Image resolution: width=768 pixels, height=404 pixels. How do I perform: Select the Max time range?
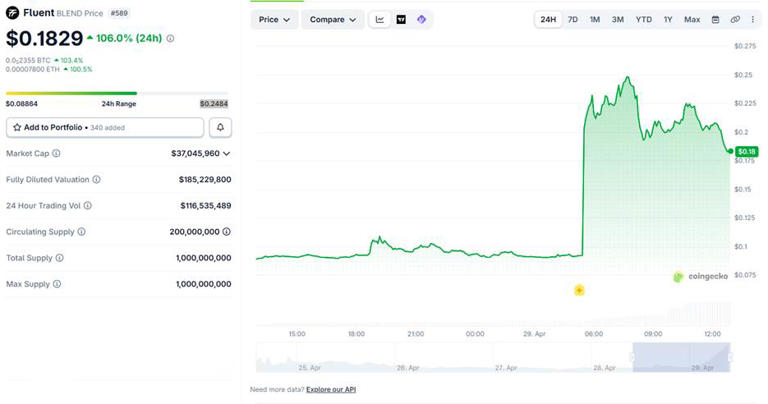tap(692, 19)
